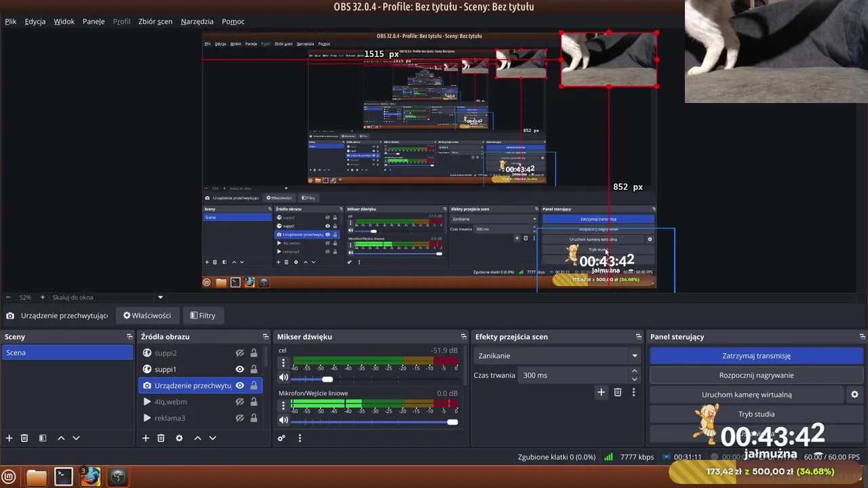Open advanced audio properties gears icon
Image resolution: width=868 pixels, height=488 pixels.
[281, 438]
